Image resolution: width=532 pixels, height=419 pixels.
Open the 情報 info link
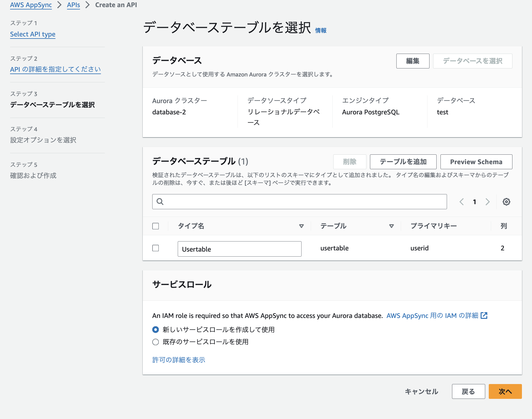coord(321,31)
